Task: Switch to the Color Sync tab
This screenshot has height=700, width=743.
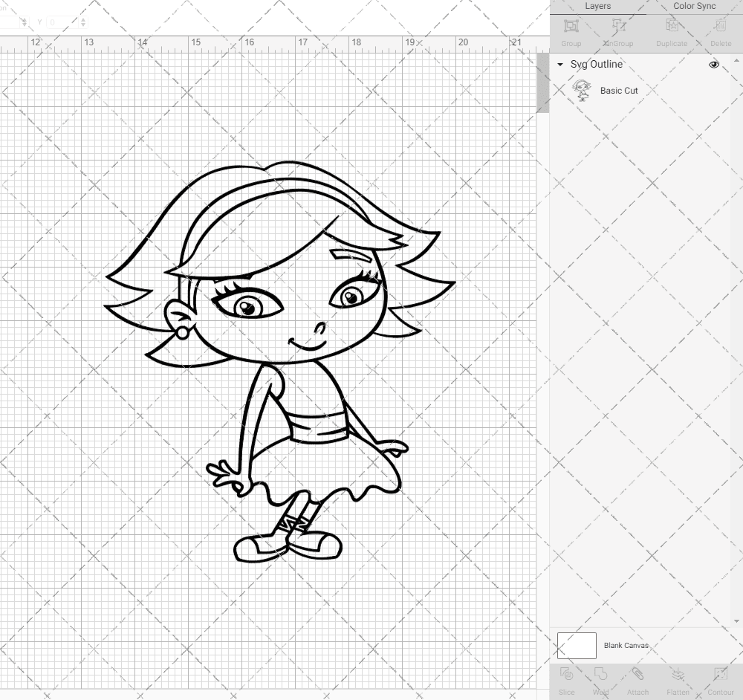Action: (694, 6)
